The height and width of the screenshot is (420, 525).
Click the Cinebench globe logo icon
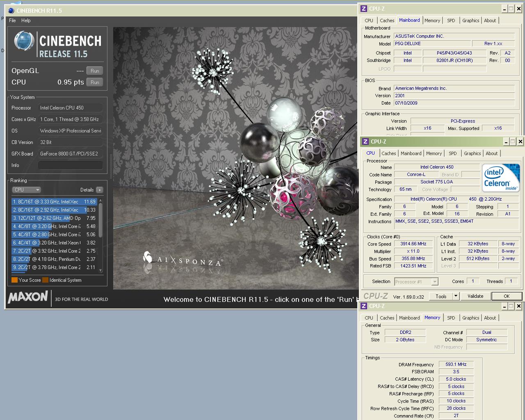point(24,41)
